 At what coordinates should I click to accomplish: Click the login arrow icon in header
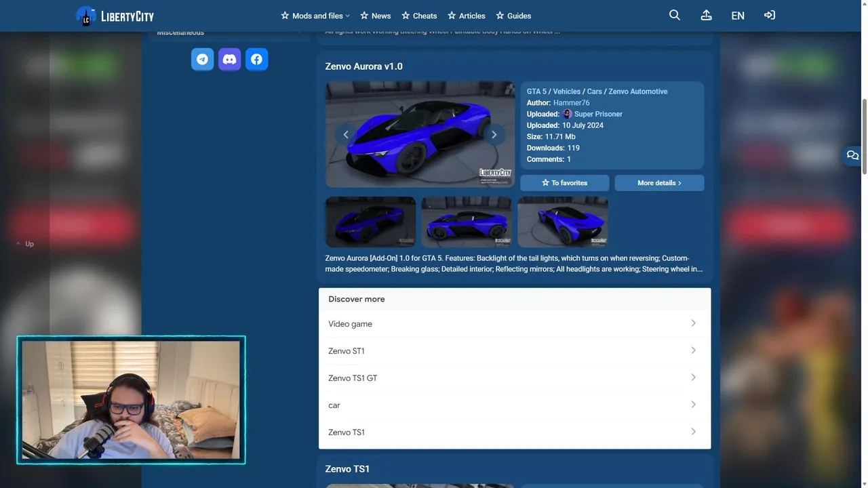click(770, 15)
